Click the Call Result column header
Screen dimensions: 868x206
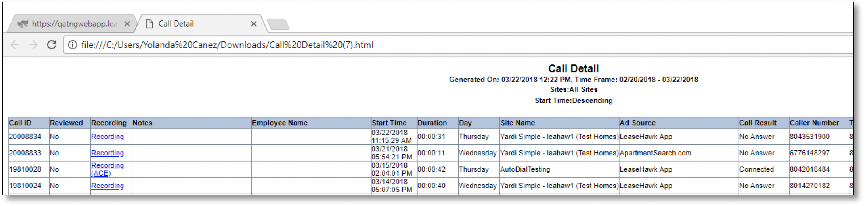tap(758, 123)
